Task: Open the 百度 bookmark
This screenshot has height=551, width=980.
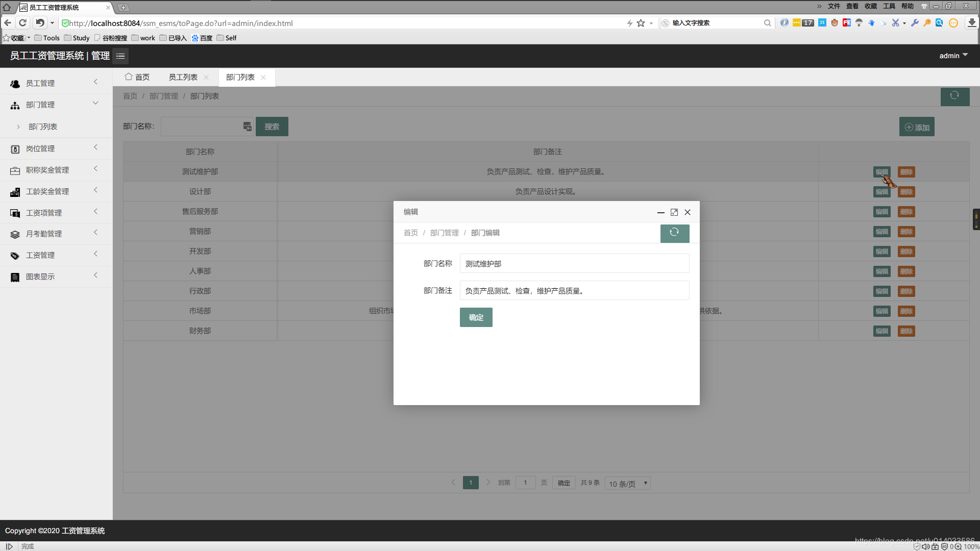Action: (x=202, y=38)
